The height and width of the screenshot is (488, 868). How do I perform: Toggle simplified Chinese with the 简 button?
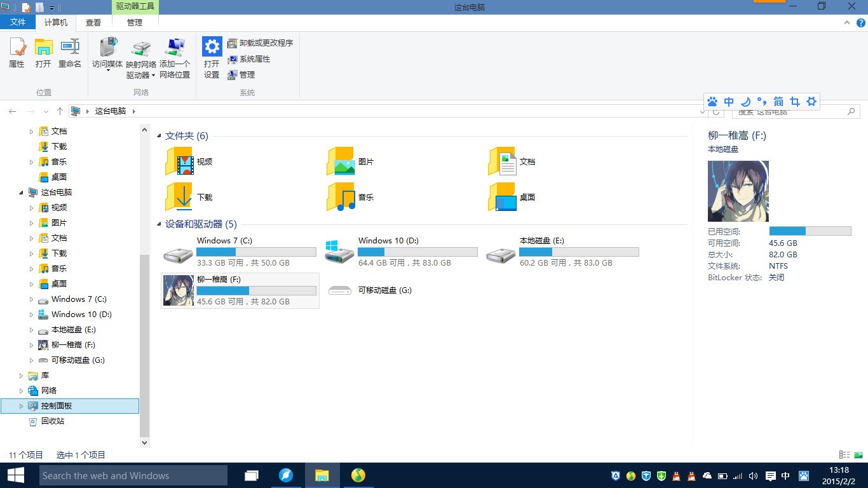tap(778, 101)
